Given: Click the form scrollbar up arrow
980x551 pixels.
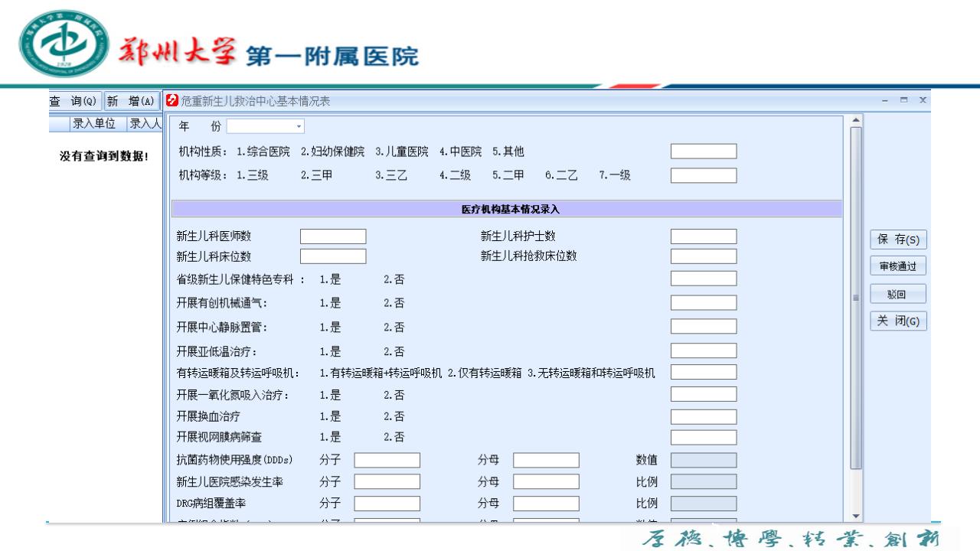Looking at the screenshot, I should point(856,121).
